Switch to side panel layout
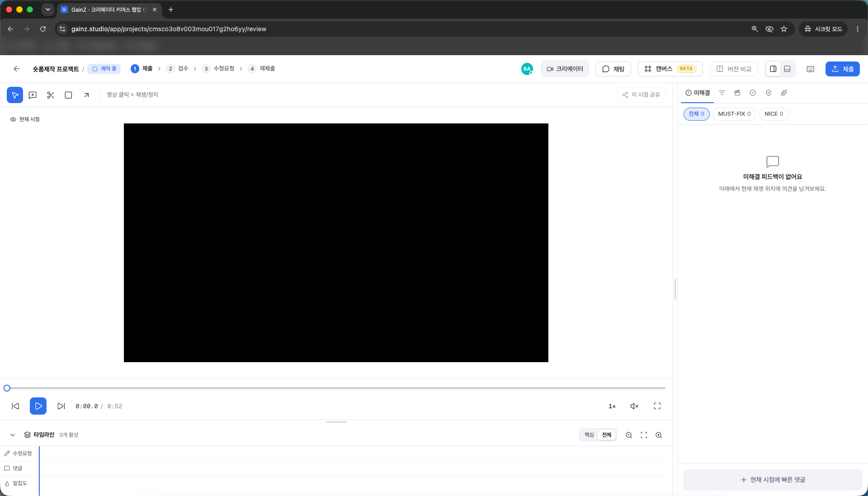The image size is (868, 496). 773,69
